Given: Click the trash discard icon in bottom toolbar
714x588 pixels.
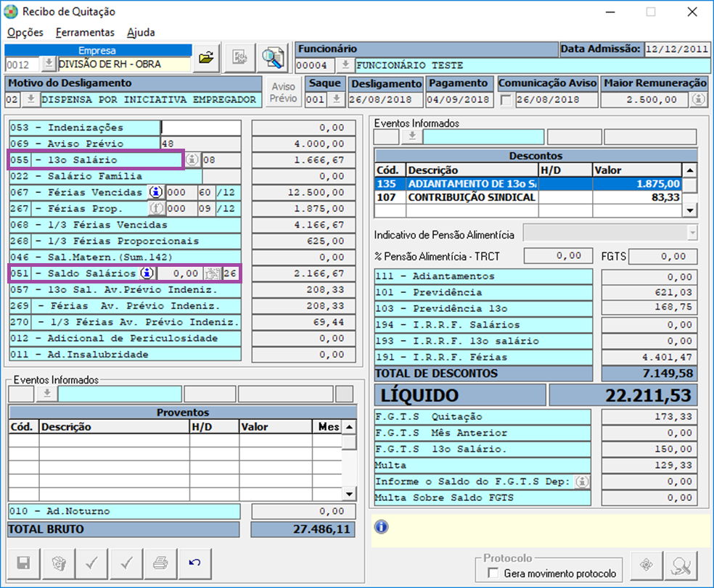Looking at the screenshot, I should [x=59, y=563].
